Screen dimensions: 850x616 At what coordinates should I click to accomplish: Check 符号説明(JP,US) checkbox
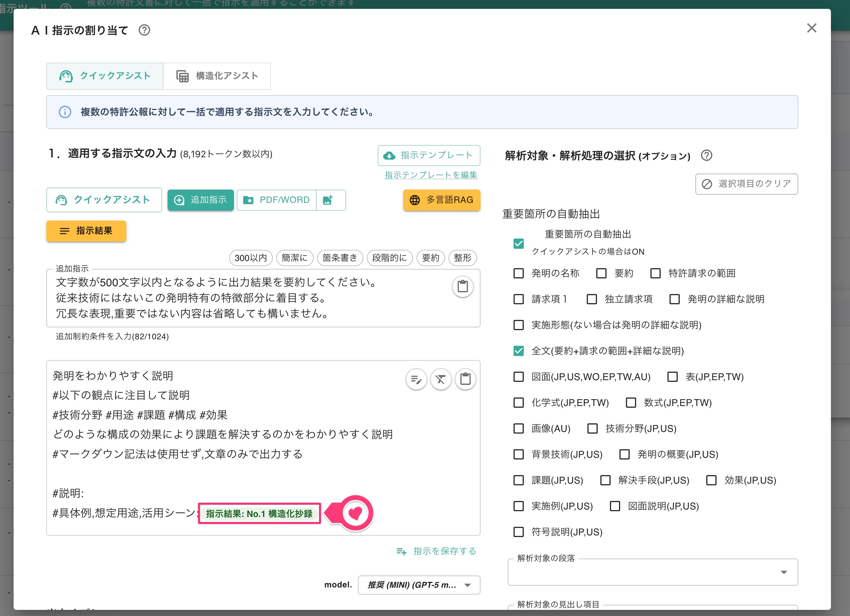[x=518, y=532]
